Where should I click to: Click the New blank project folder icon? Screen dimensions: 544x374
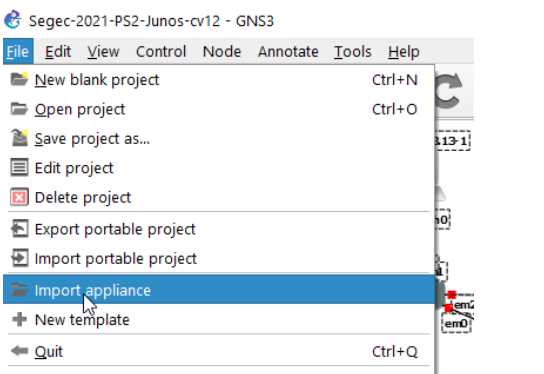pos(19,79)
